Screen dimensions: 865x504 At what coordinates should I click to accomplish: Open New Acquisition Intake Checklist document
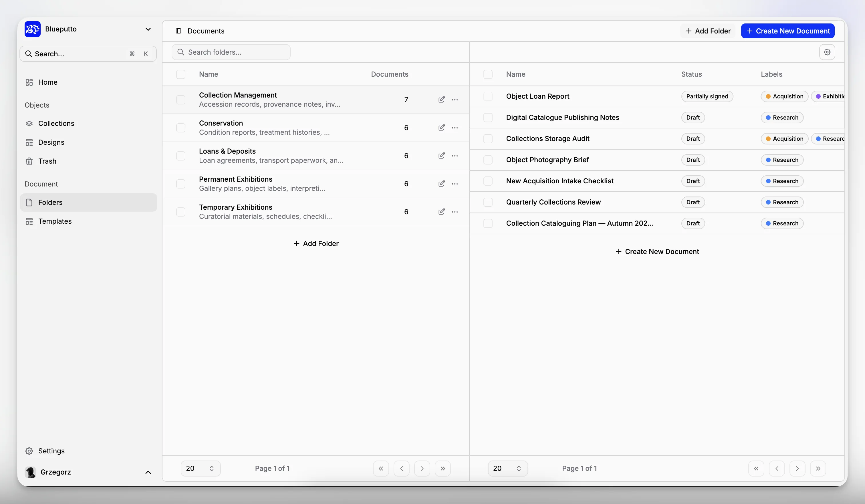[560, 181]
